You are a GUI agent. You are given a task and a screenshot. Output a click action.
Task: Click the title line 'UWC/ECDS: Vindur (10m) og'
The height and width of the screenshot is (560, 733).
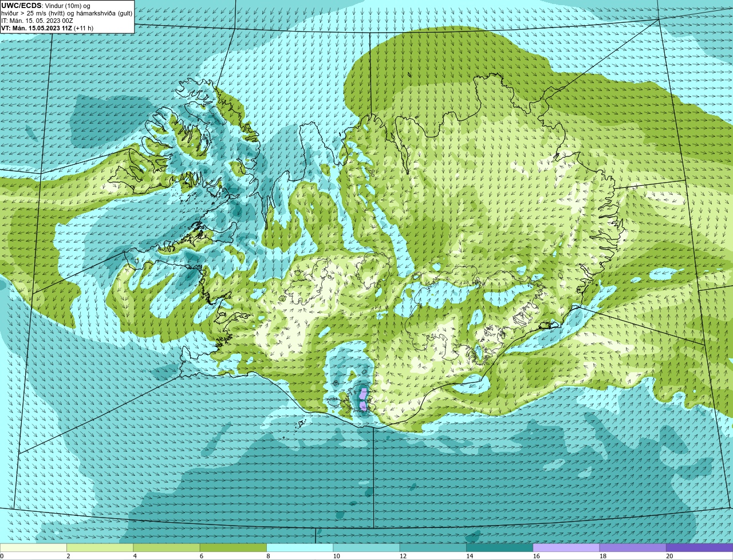coord(46,5)
